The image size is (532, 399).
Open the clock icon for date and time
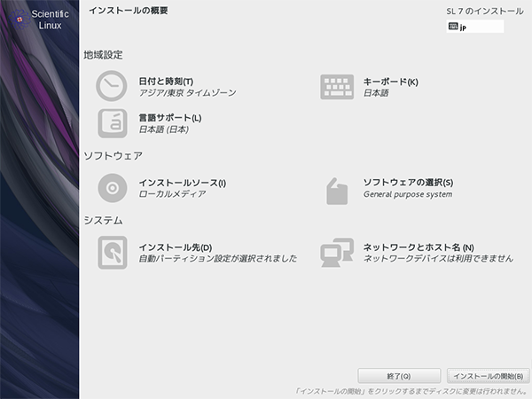click(112, 86)
